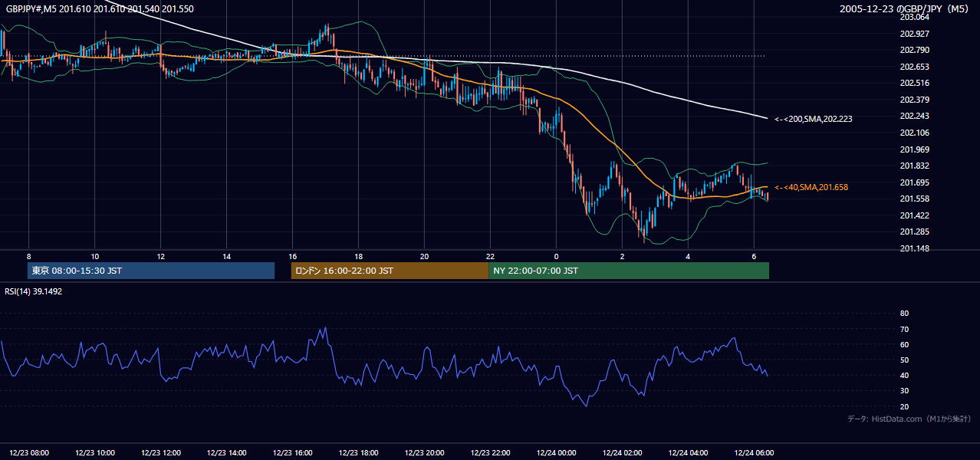The height and width of the screenshot is (460, 980).
Task: Click price axis value 202.790
Action: pyautogui.click(x=914, y=50)
